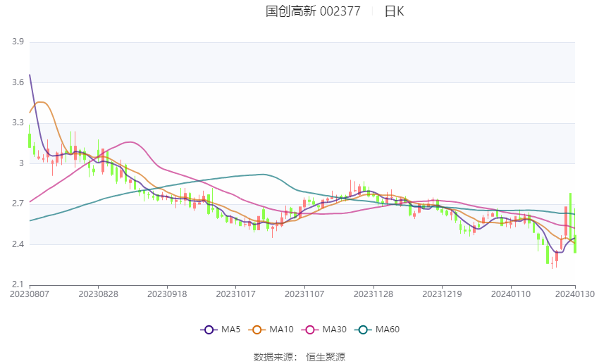Screen dimensions: 599x364
Task: Click the y-axis value 3.9
Action: (x=18, y=42)
